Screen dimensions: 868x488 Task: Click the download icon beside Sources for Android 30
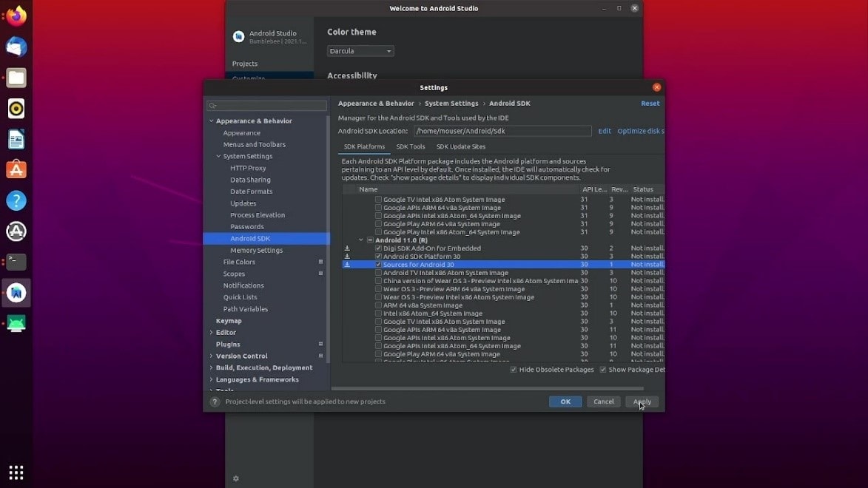click(x=347, y=265)
